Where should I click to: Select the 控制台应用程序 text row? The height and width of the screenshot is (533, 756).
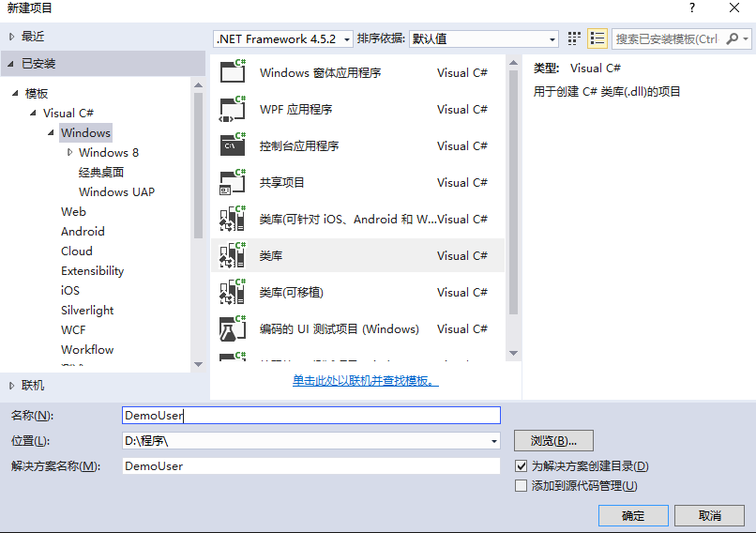click(x=357, y=145)
